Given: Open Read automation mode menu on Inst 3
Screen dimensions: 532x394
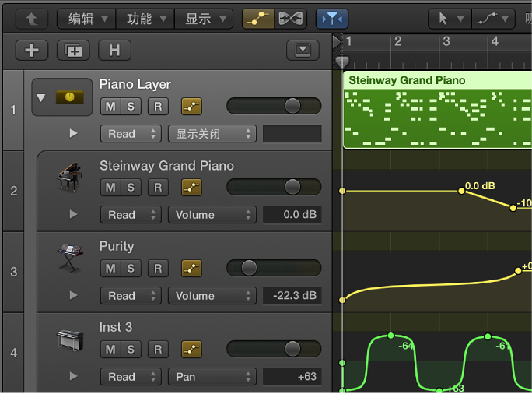Looking at the screenshot, I should tap(131, 376).
